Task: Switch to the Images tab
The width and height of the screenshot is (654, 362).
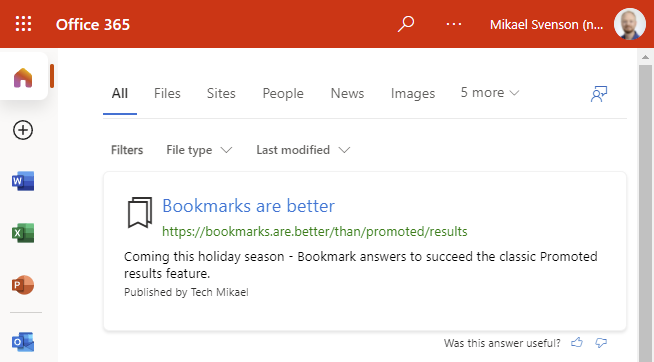Action: pyautogui.click(x=413, y=93)
